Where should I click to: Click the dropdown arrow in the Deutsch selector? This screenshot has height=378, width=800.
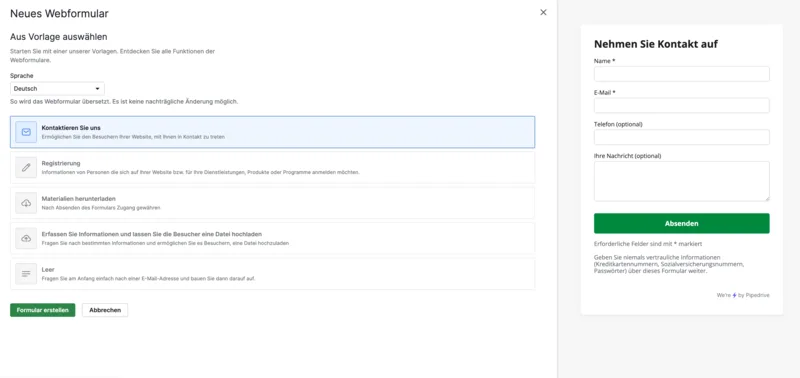[x=97, y=89]
